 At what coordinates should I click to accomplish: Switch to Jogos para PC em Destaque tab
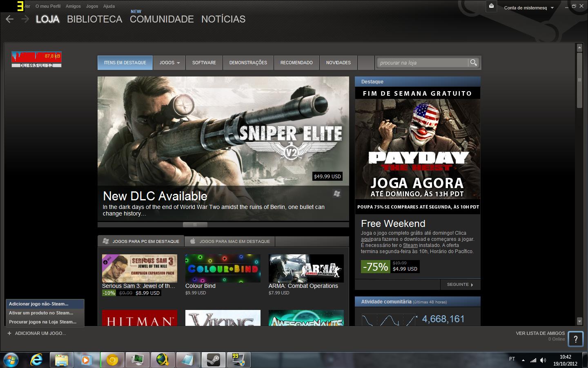tap(141, 241)
